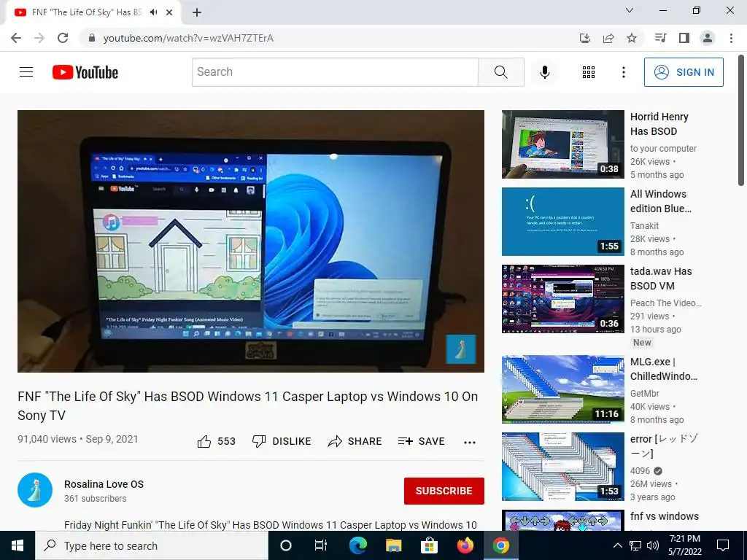Open volume control in tray
Image resolution: width=747 pixels, height=560 pixels.
tap(653, 545)
